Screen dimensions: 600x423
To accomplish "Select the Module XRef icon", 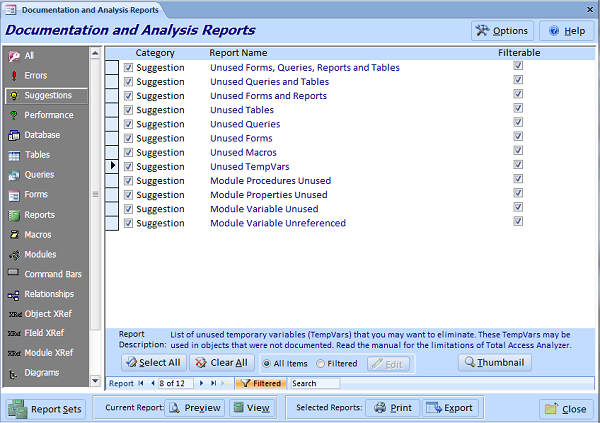I will (x=14, y=353).
